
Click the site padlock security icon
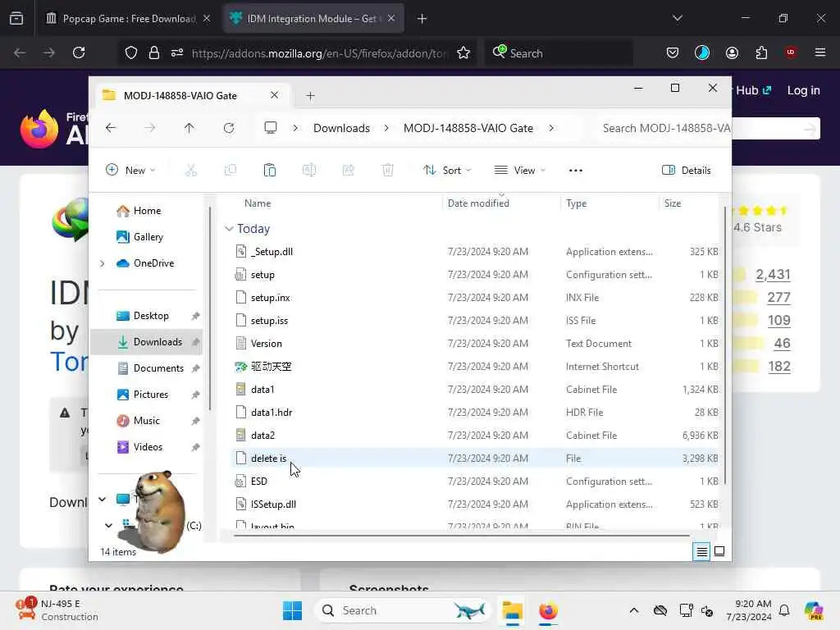(x=154, y=53)
